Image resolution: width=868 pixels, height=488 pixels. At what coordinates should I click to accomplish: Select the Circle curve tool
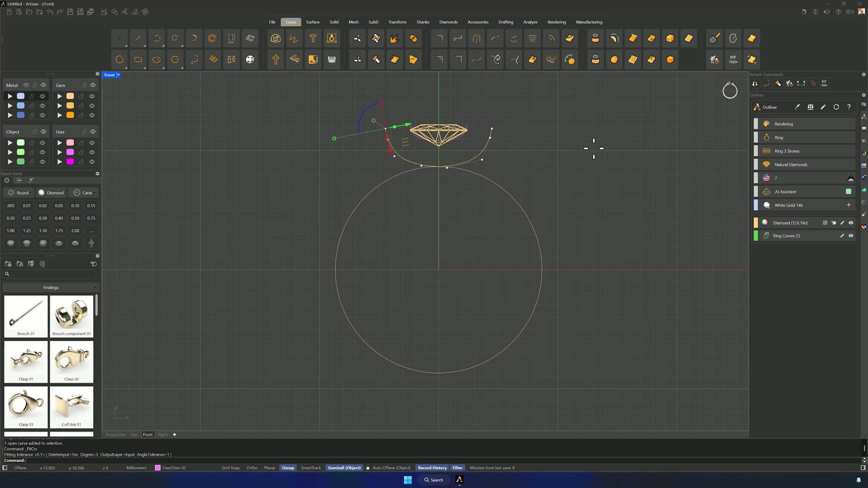click(x=119, y=59)
